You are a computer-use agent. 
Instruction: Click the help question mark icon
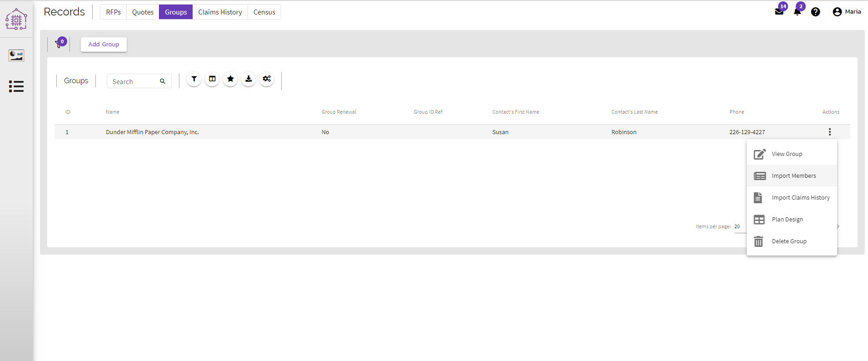point(815,12)
